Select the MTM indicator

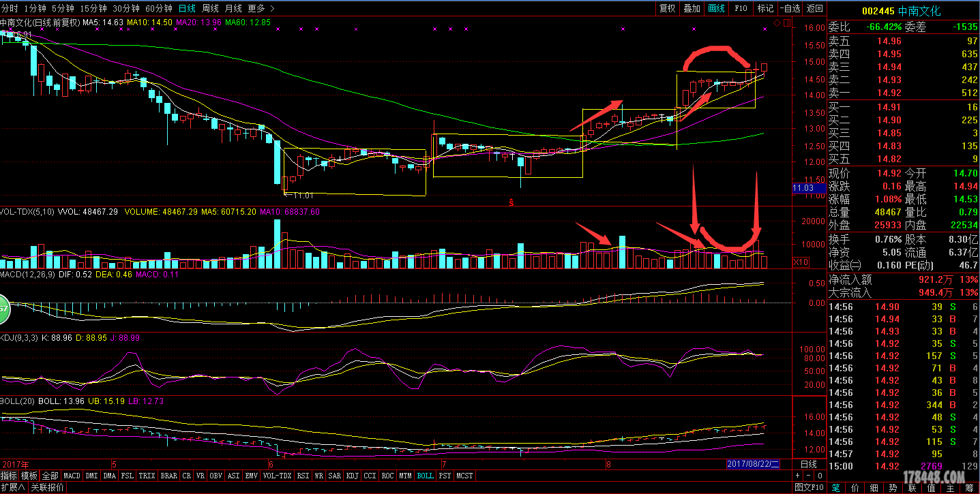tap(405, 476)
